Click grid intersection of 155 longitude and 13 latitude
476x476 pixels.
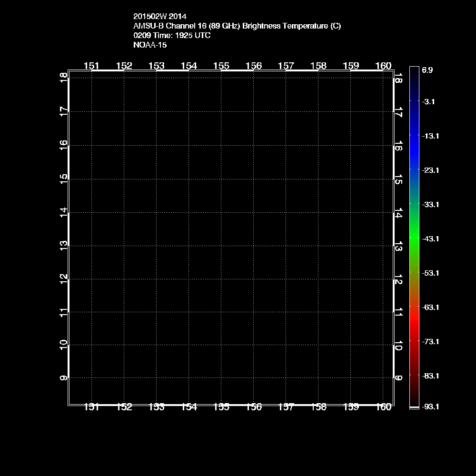coord(221,245)
